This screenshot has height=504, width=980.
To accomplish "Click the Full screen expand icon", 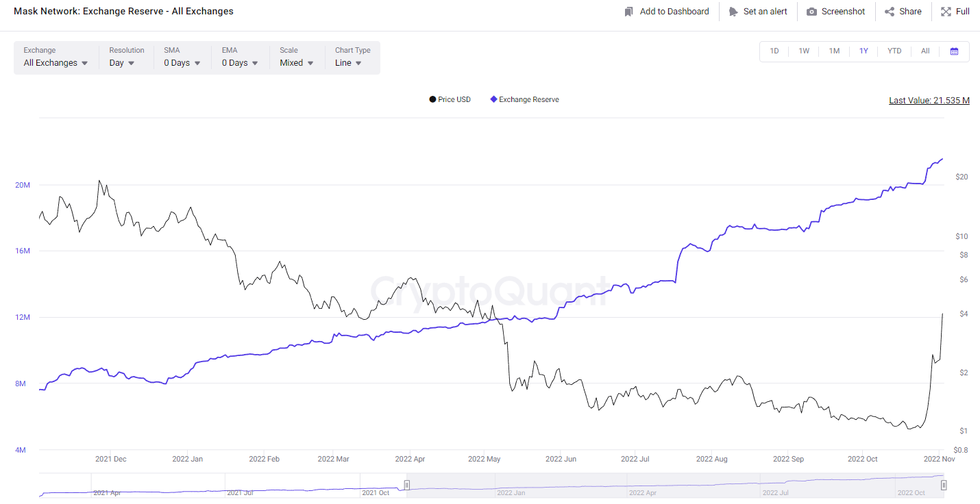I will point(946,12).
